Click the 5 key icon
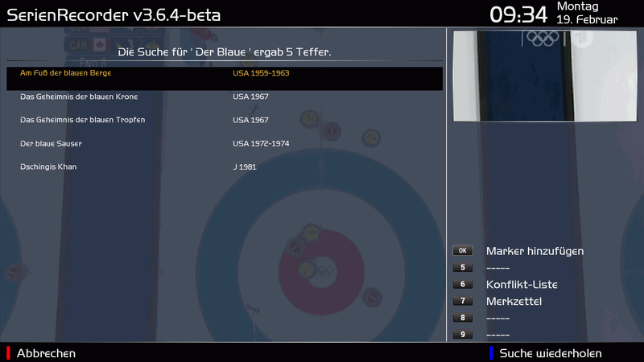 coord(462,268)
